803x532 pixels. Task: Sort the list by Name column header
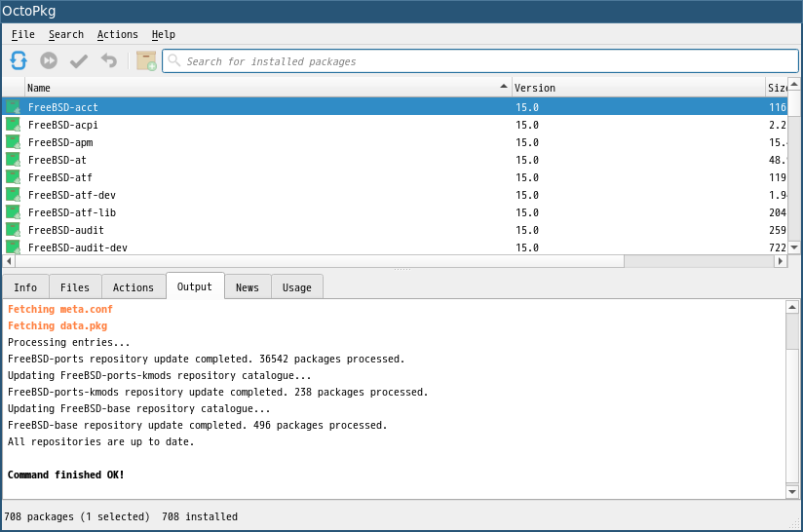point(268,88)
